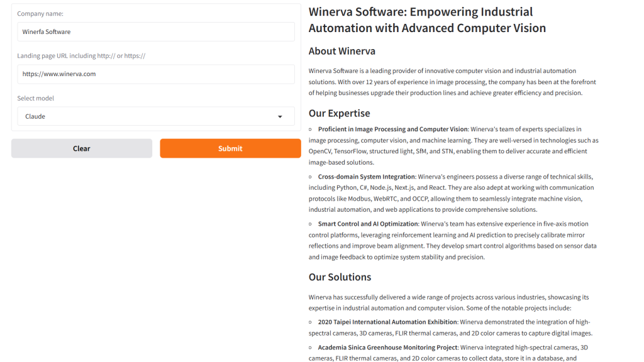The height and width of the screenshot is (362, 644).
Task: Click 'Academia Sinica Greenhouse Monitoring Project' bold text
Action: [387, 347]
